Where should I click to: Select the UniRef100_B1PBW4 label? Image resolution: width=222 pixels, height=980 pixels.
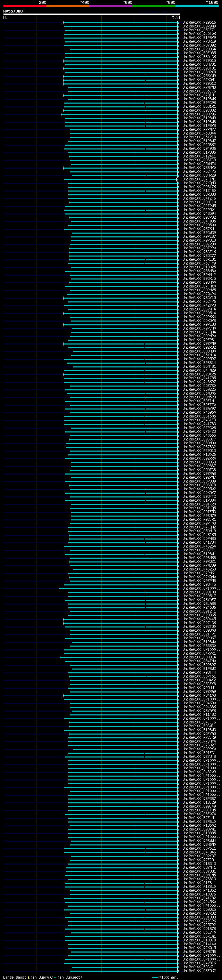point(199,500)
